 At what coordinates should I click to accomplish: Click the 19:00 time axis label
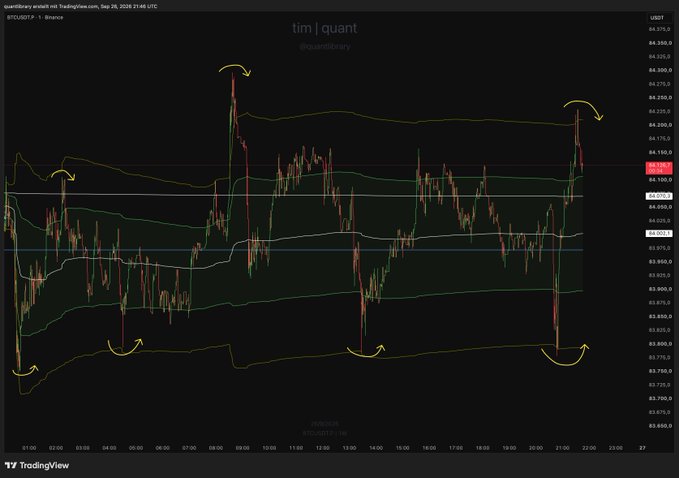(509, 448)
